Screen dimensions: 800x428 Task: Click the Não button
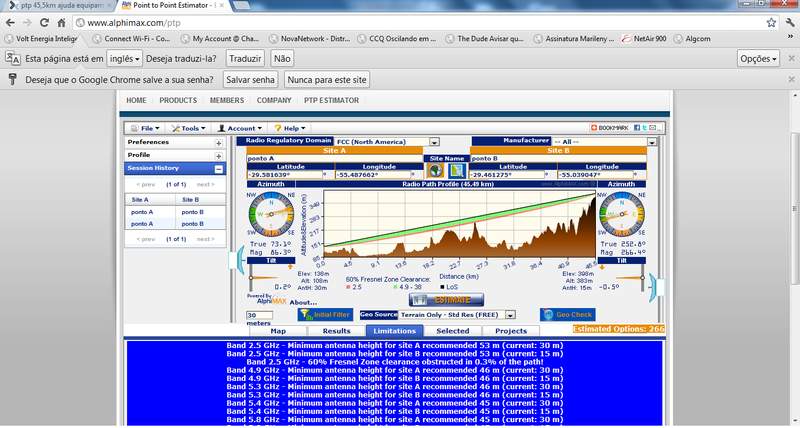pyautogui.click(x=282, y=59)
